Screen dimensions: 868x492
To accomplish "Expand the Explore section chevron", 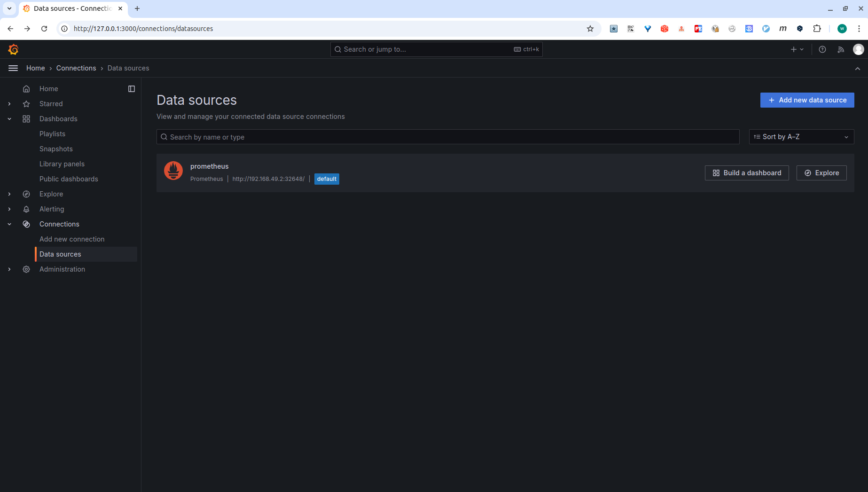I will click(9, 194).
